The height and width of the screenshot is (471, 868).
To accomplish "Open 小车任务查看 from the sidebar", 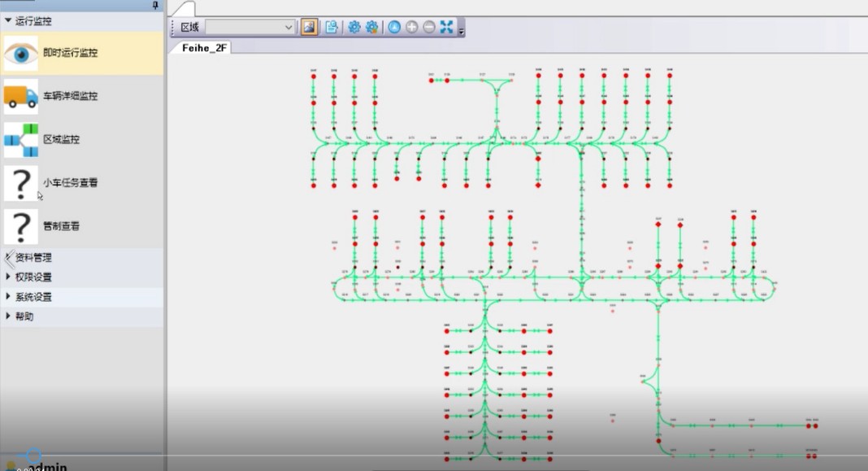I will tap(70, 183).
